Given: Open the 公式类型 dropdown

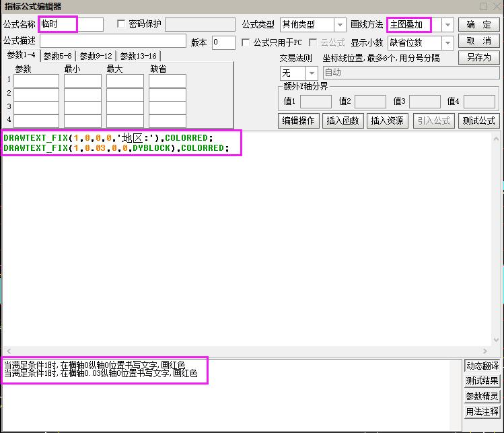Looking at the screenshot, I should coord(340,25).
